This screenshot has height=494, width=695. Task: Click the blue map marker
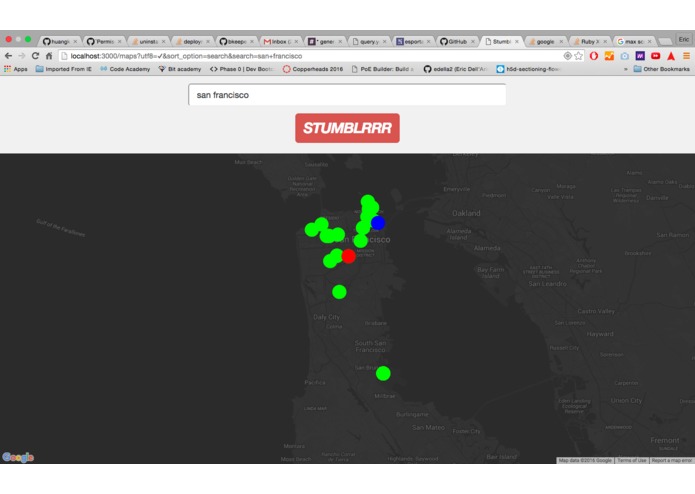pyautogui.click(x=378, y=223)
